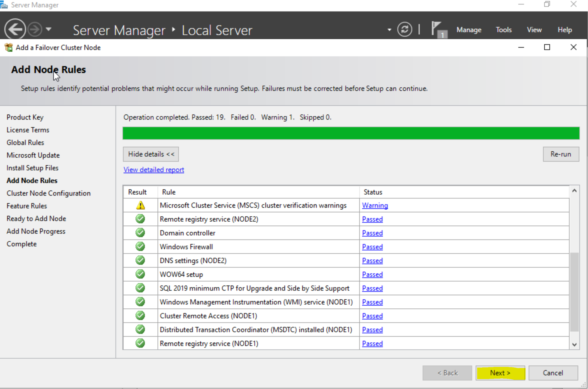Click the Add a Failover Cluster Node title icon

[x=9, y=47]
